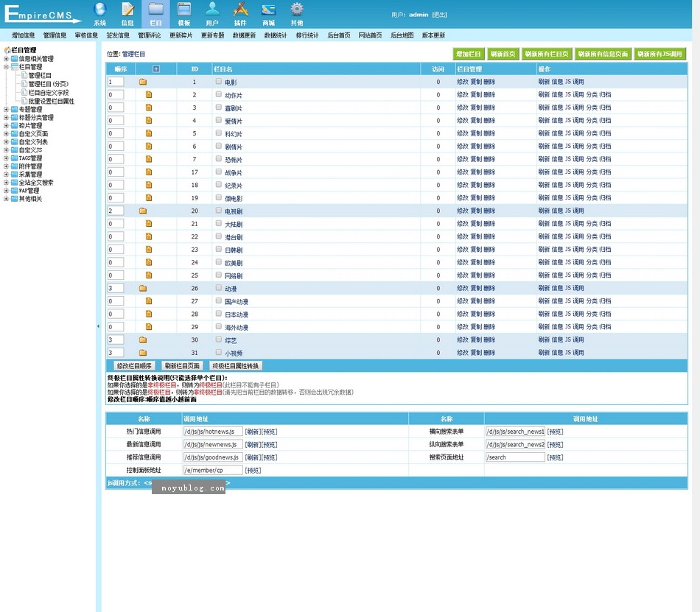Tick the checkbox for the 综艺 column
The width and height of the screenshot is (700, 612).
[219, 340]
